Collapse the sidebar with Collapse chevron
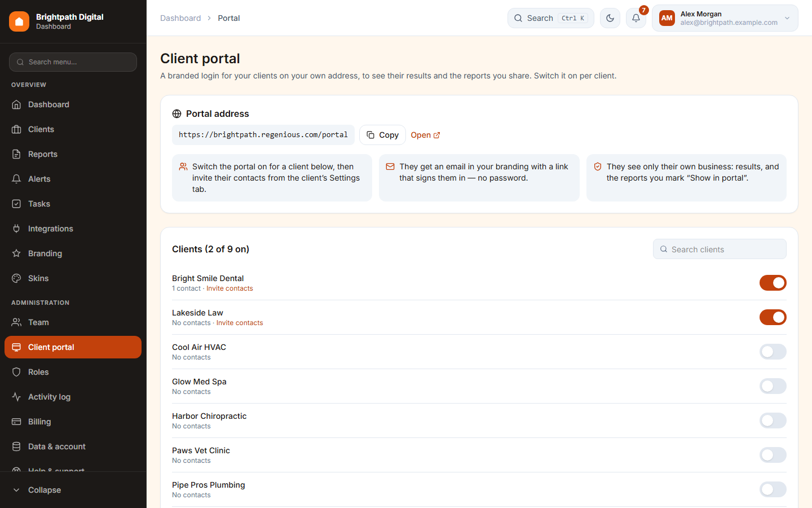 pos(16,490)
